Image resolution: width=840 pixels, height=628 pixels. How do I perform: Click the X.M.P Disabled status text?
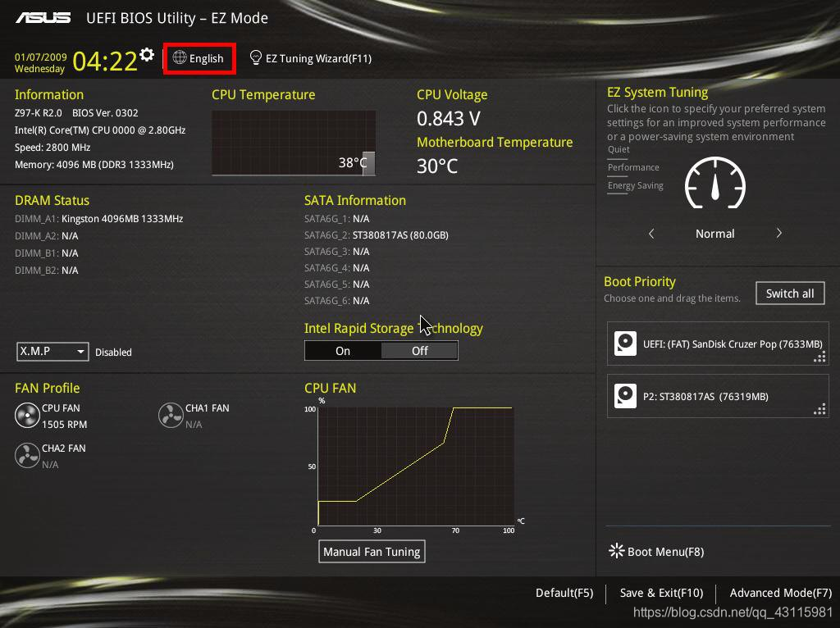pyautogui.click(x=113, y=353)
